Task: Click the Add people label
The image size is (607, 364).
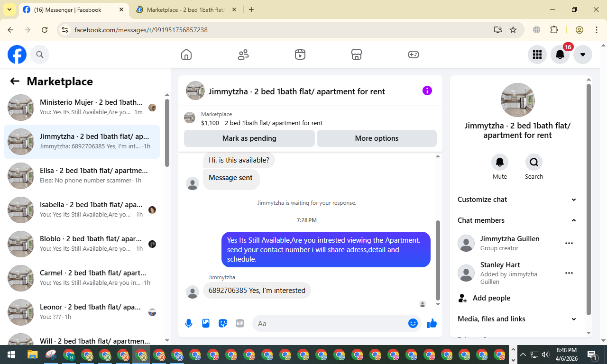Action: [492, 298]
